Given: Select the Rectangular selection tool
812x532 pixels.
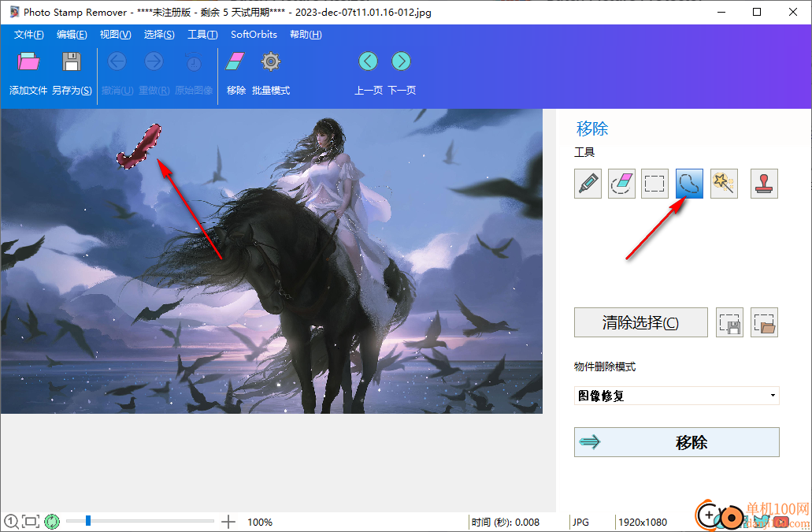Looking at the screenshot, I should point(654,184).
